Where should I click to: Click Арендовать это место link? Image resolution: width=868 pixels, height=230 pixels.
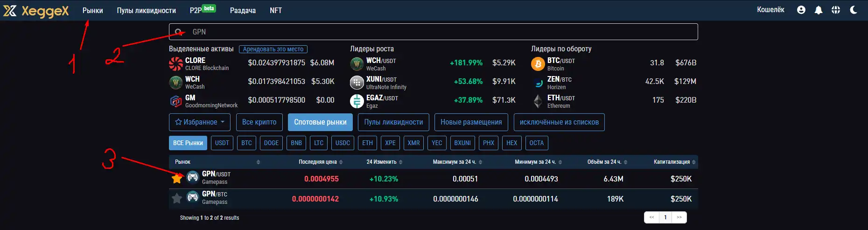pos(273,49)
